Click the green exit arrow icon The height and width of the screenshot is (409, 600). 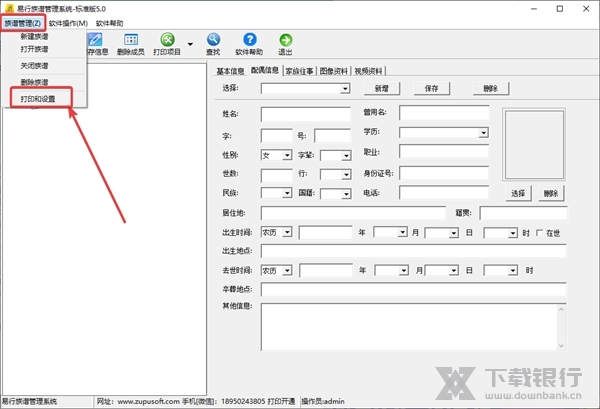285,39
